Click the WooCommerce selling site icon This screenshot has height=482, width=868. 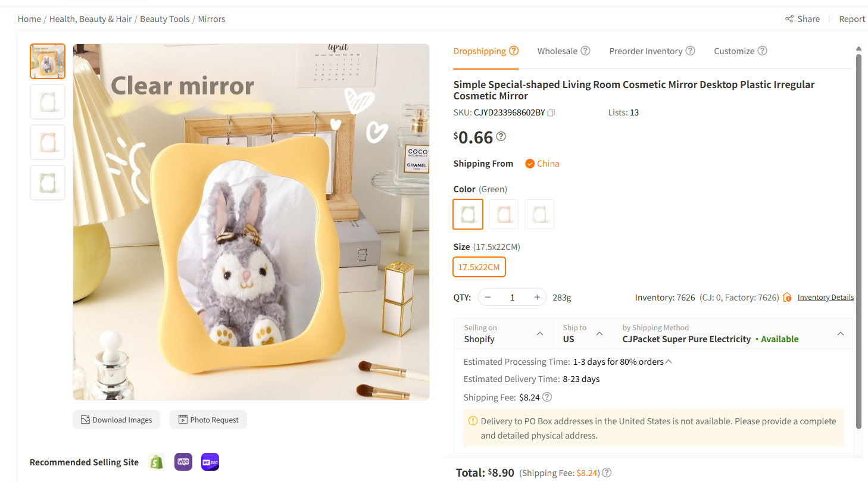(183, 462)
